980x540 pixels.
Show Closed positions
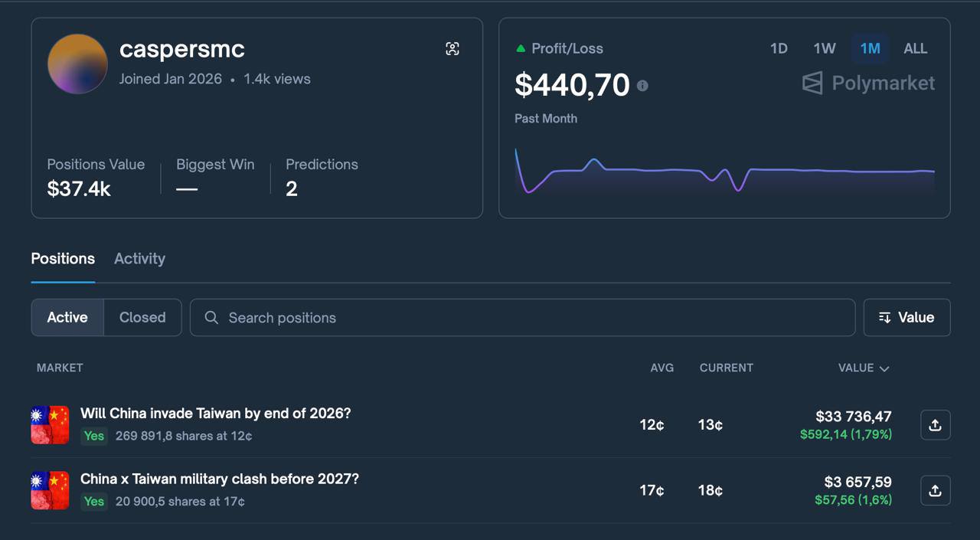142,317
